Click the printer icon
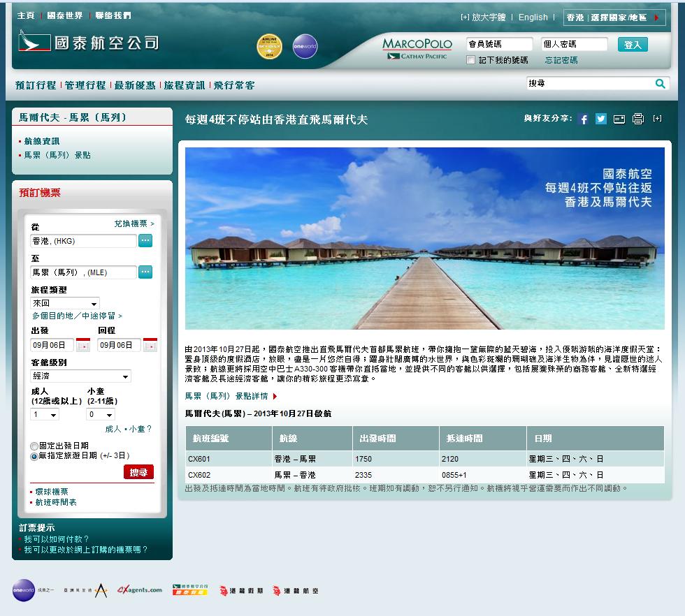 pyautogui.click(x=637, y=119)
